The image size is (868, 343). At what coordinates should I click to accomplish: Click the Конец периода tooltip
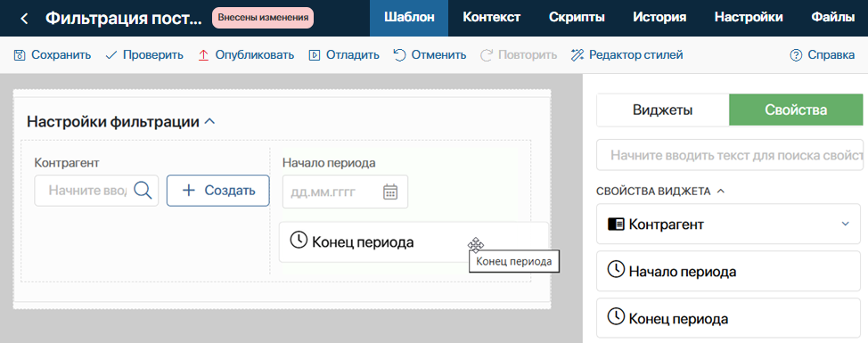pyautogui.click(x=513, y=262)
